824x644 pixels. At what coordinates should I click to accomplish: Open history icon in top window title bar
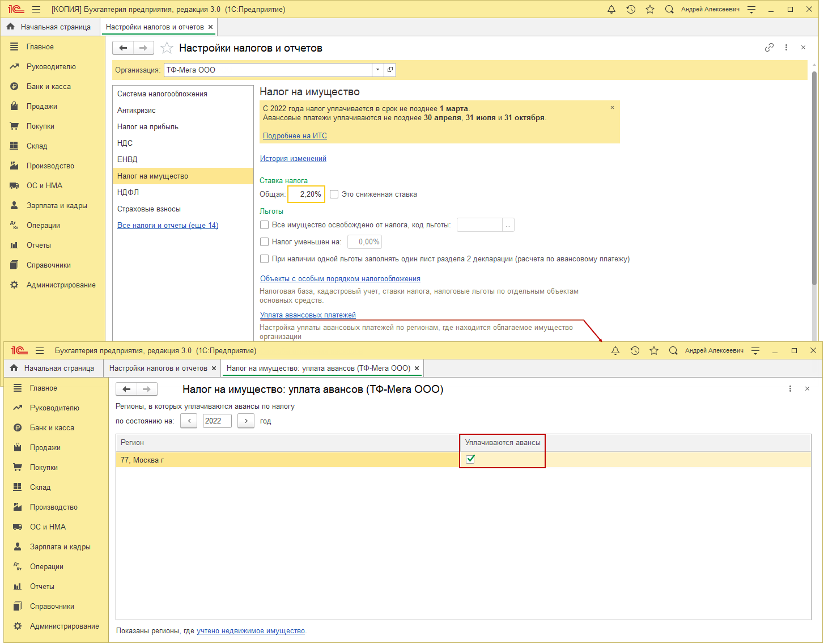coord(631,10)
